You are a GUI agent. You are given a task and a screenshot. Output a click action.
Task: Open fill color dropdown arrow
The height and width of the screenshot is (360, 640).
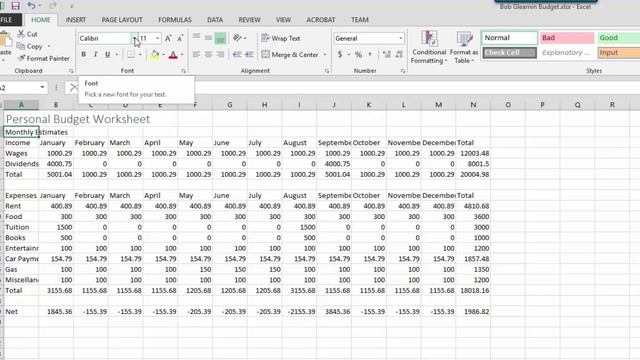(163, 55)
